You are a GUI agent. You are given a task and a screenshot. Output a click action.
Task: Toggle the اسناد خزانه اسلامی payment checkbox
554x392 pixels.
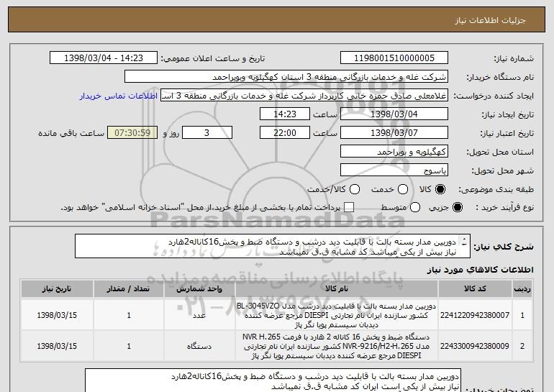[x=349, y=207]
